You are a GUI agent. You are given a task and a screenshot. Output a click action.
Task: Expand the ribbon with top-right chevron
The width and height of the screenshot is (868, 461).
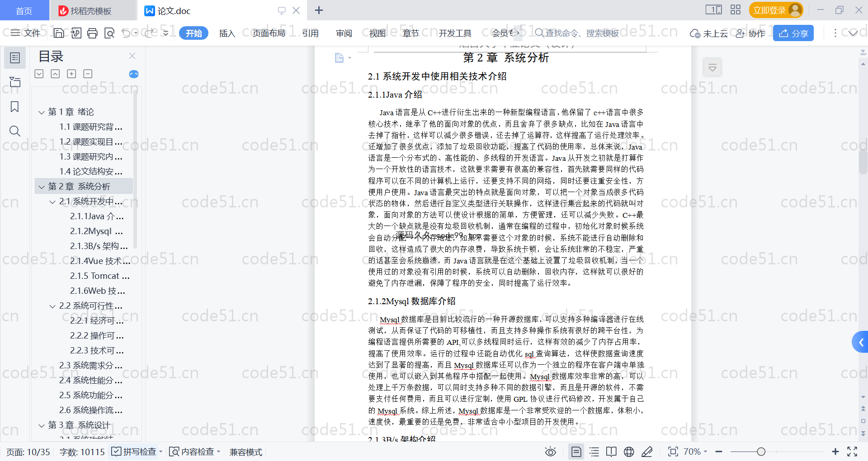click(x=853, y=33)
